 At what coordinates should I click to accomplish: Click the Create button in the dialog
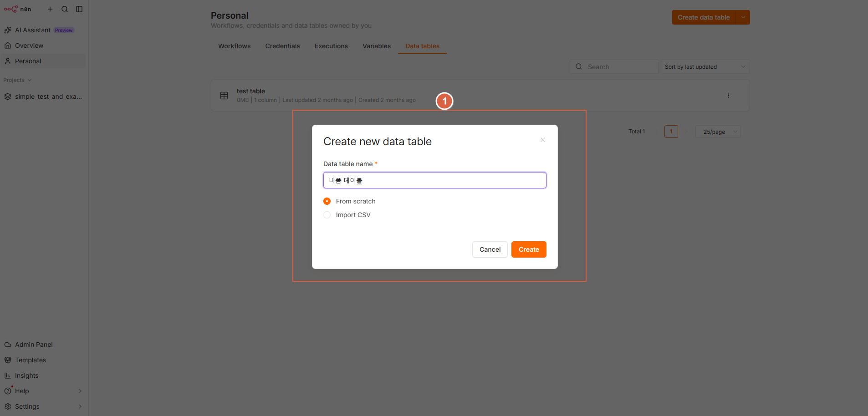click(x=529, y=249)
